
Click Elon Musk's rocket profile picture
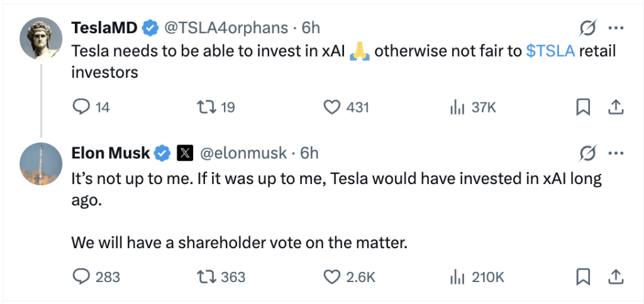point(41,163)
